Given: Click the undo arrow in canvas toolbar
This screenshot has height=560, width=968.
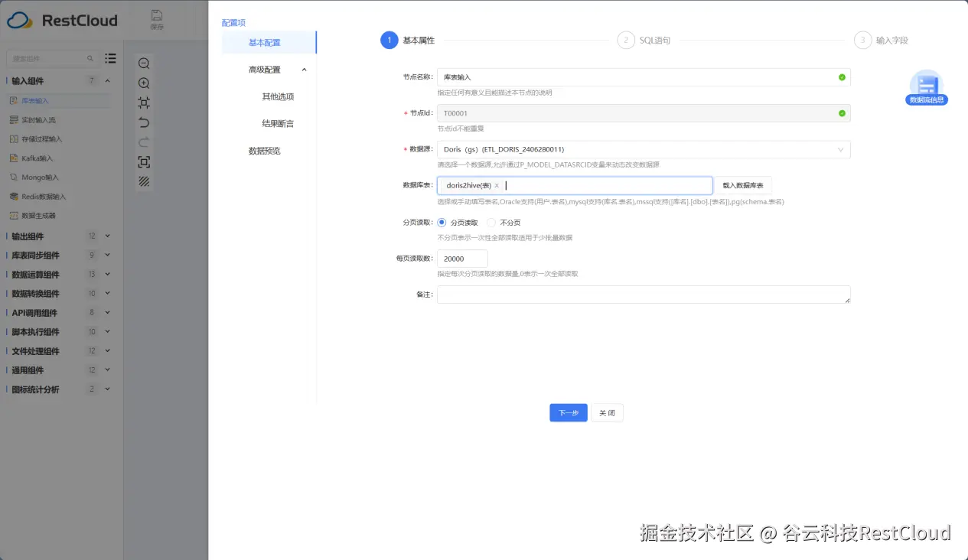Looking at the screenshot, I should (x=144, y=122).
